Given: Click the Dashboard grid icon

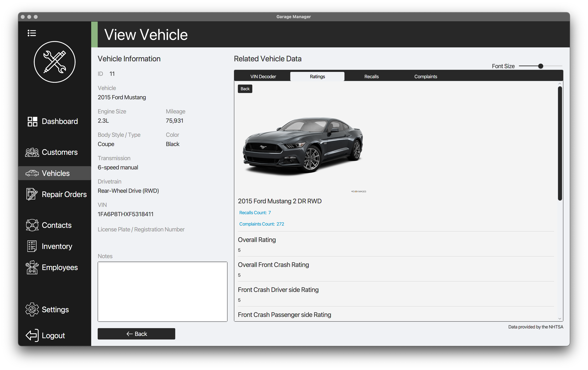Looking at the screenshot, I should click(32, 121).
